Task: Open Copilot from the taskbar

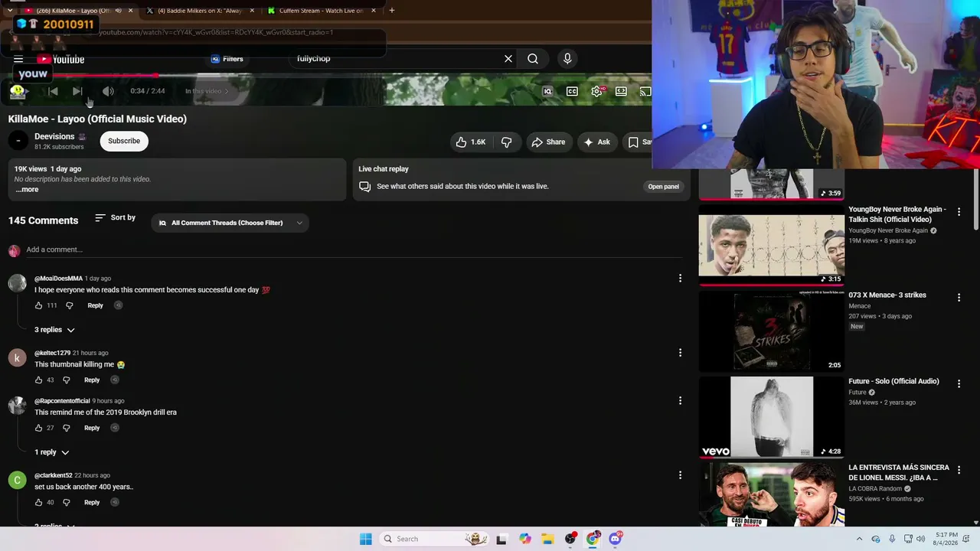Action: 524,539
